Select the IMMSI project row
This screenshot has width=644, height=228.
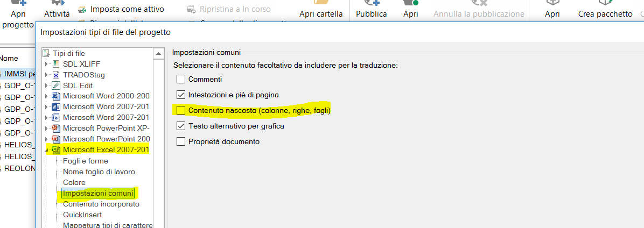[18, 74]
